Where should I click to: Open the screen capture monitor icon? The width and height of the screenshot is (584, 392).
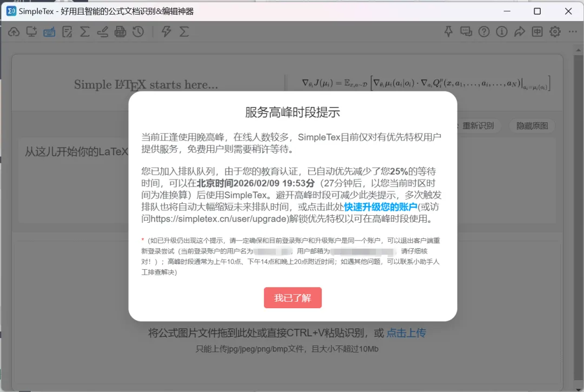(x=31, y=32)
